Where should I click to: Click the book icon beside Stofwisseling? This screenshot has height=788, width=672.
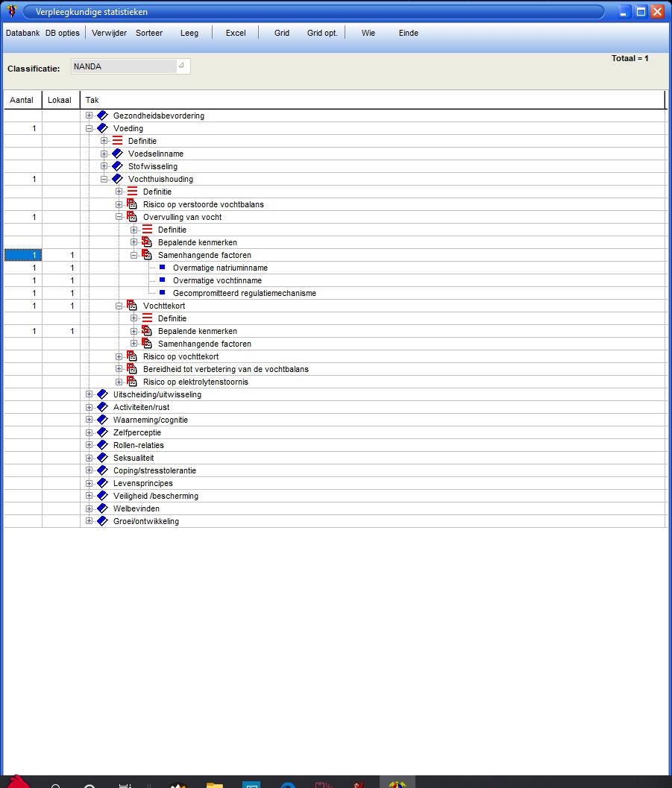[x=117, y=166]
